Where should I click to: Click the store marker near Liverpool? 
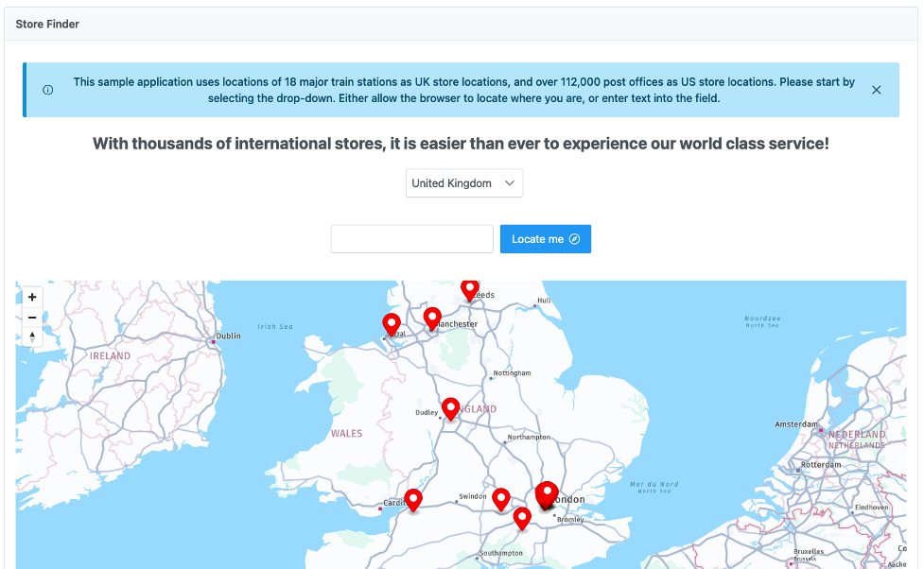pos(392,324)
